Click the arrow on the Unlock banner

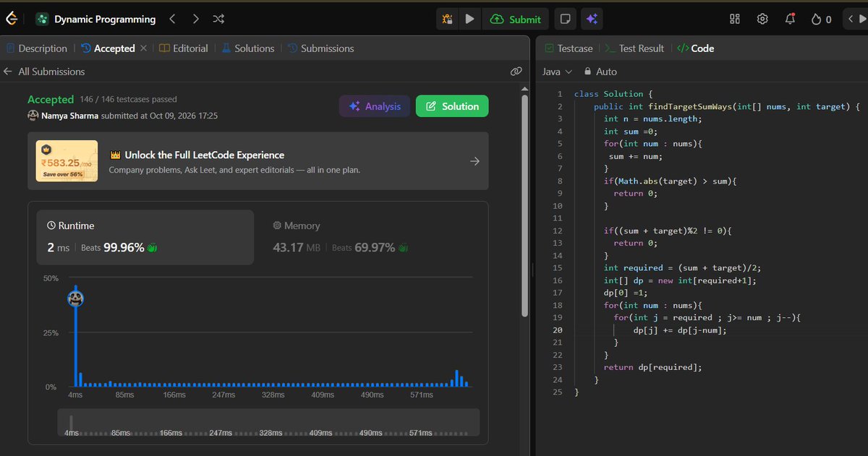(x=475, y=161)
